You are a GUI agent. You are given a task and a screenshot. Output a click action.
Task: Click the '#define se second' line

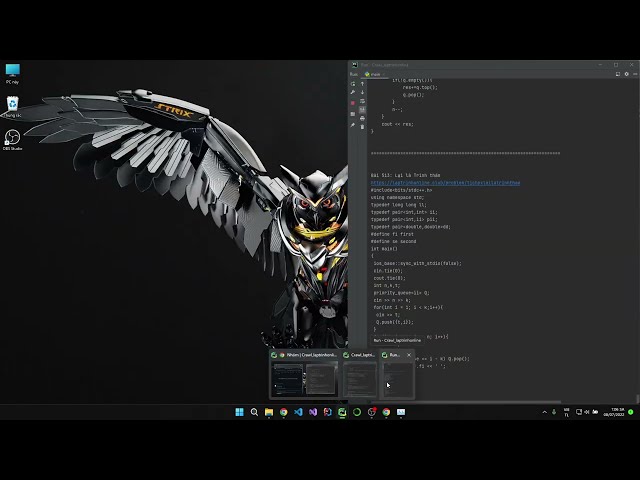click(x=393, y=242)
